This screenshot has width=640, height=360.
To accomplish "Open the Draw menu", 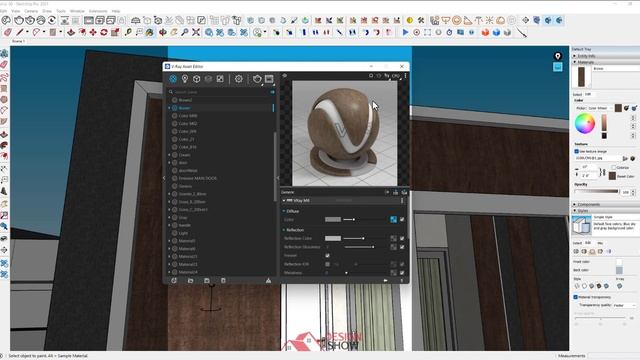I will pyautogui.click(x=47, y=11).
